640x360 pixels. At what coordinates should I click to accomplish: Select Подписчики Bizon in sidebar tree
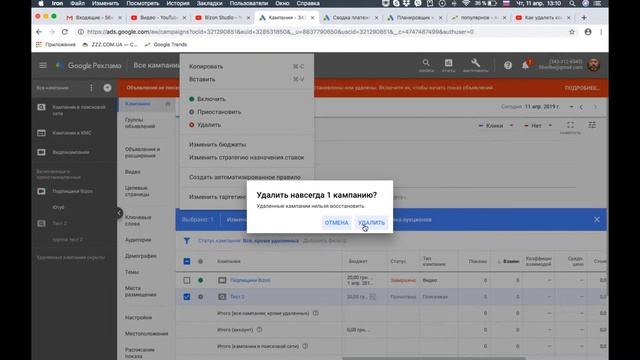click(74, 191)
